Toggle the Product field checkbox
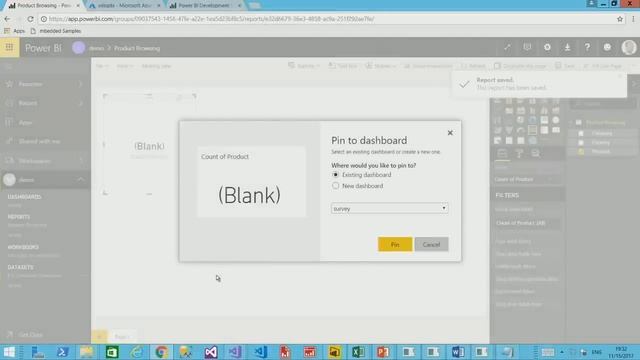Screen dimensions: 640x360 click(581, 151)
